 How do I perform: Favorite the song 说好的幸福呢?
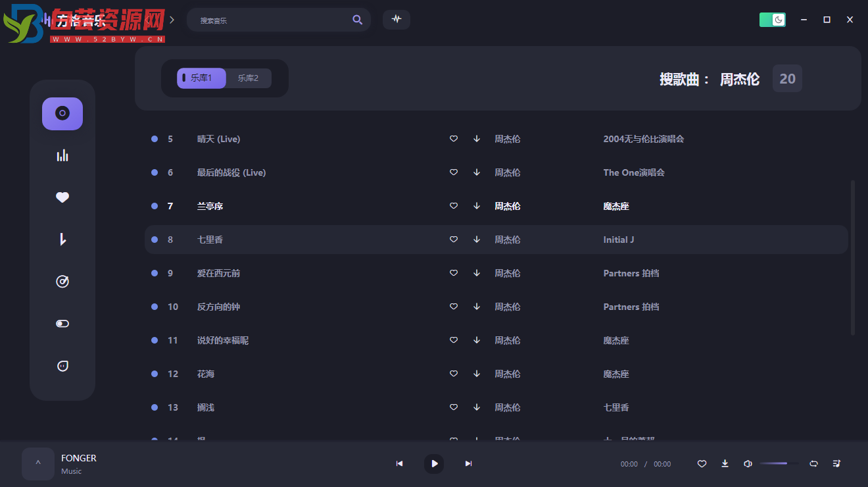(454, 340)
